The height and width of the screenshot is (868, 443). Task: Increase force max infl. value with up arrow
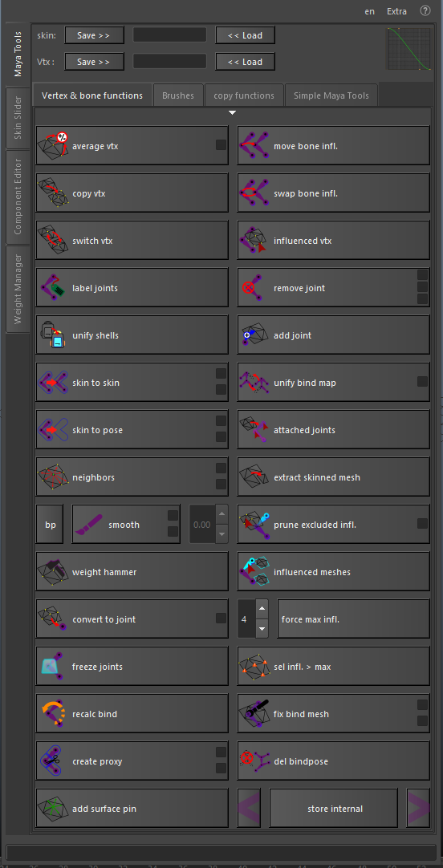click(262, 610)
